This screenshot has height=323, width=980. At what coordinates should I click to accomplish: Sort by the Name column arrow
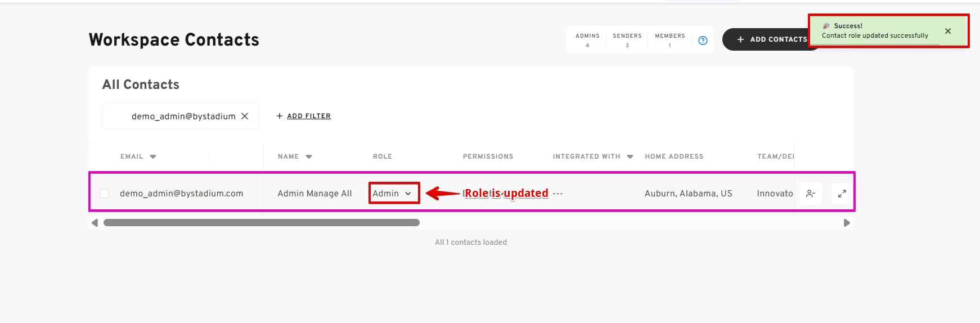[309, 156]
